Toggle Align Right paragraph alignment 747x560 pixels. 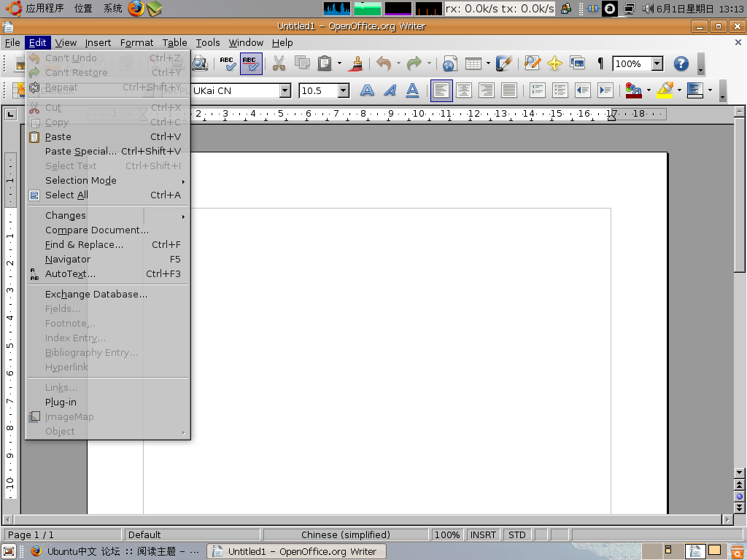[487, 90]
